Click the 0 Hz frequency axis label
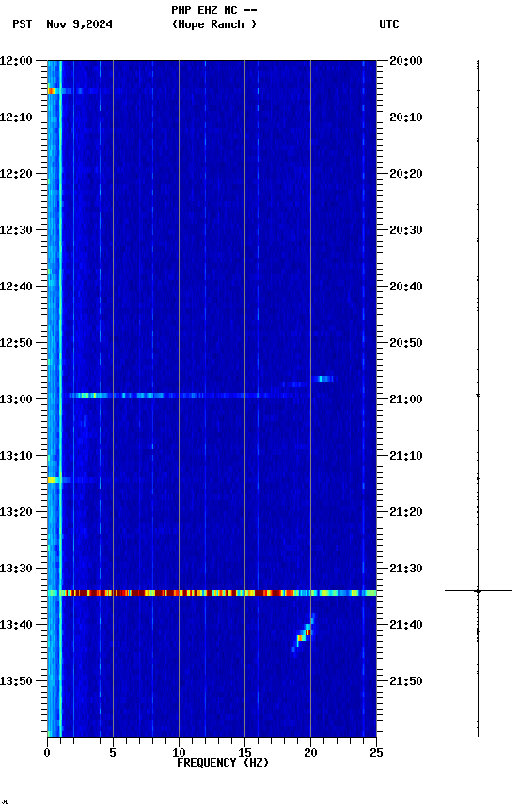Screen dimensions: 519x812 tap(47, 753)
